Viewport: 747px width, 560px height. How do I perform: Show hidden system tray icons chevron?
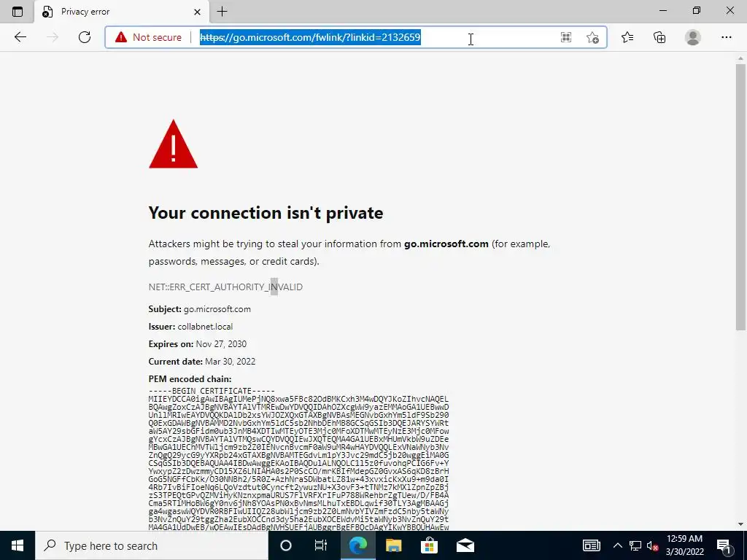point(617,545)
